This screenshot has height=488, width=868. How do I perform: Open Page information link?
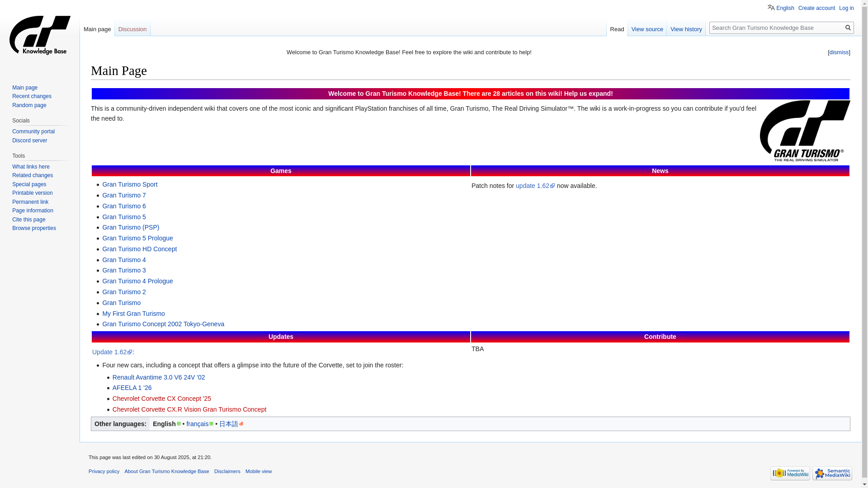[33, 211]
